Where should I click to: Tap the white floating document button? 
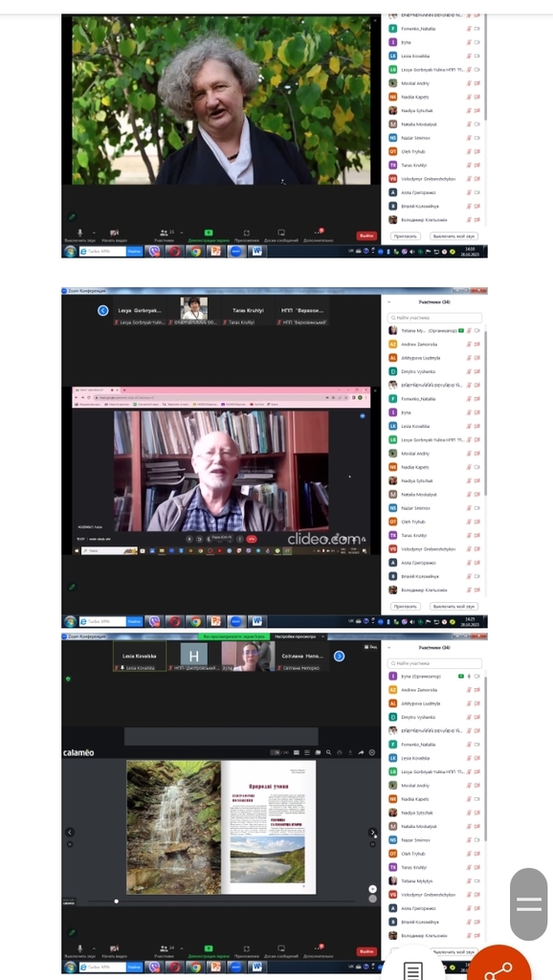point(412,970)
